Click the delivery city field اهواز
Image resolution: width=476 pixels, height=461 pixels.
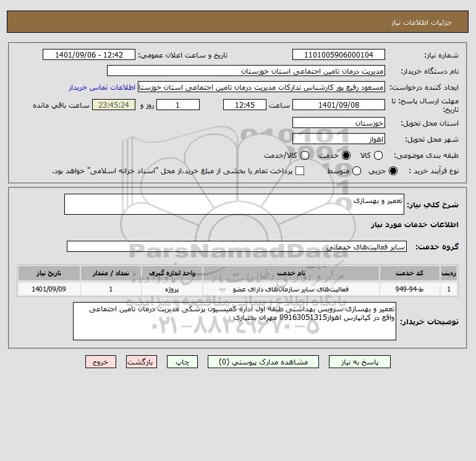click(x=339, y=139)
